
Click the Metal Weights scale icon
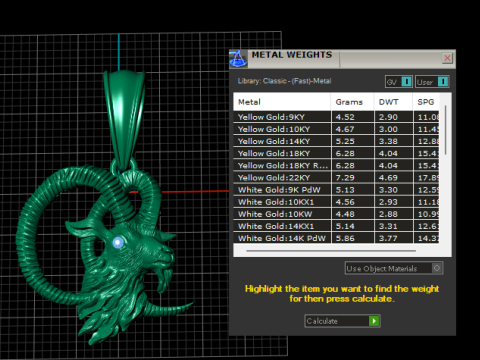coord(238,59)
